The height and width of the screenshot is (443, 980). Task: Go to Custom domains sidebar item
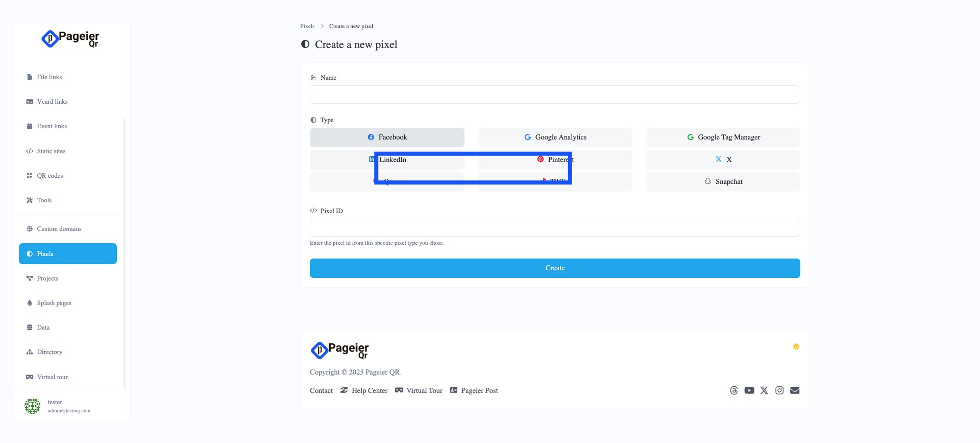[x=59, y=229]
